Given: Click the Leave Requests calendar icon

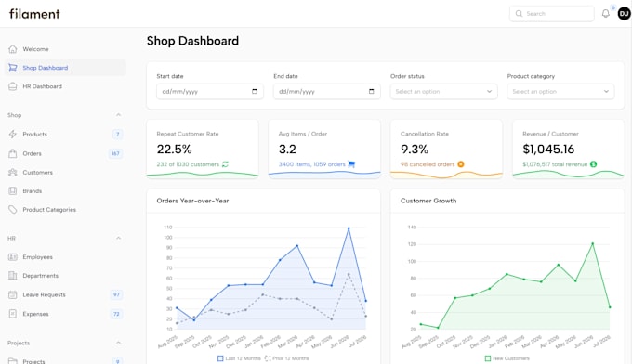Looking at the screenshot, I should [x=12, y=294].
